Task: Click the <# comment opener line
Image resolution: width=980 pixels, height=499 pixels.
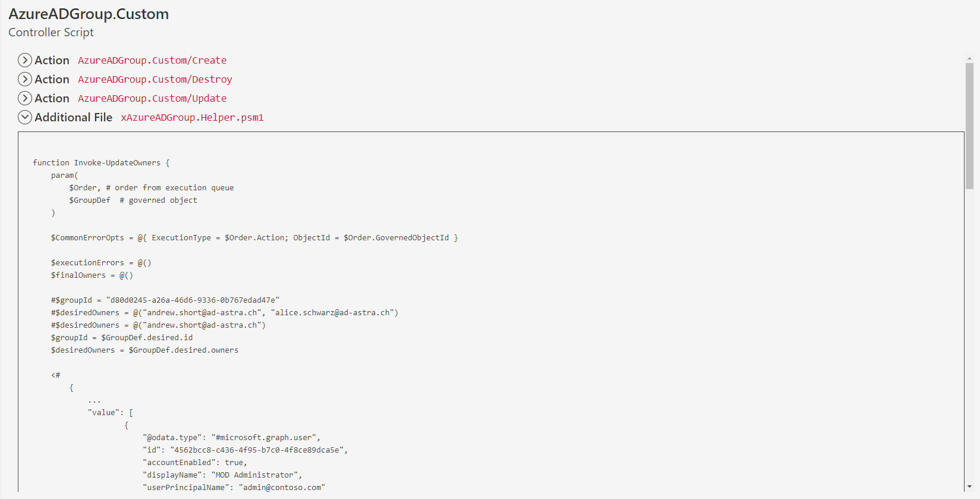Action: [x=55, y=375]
